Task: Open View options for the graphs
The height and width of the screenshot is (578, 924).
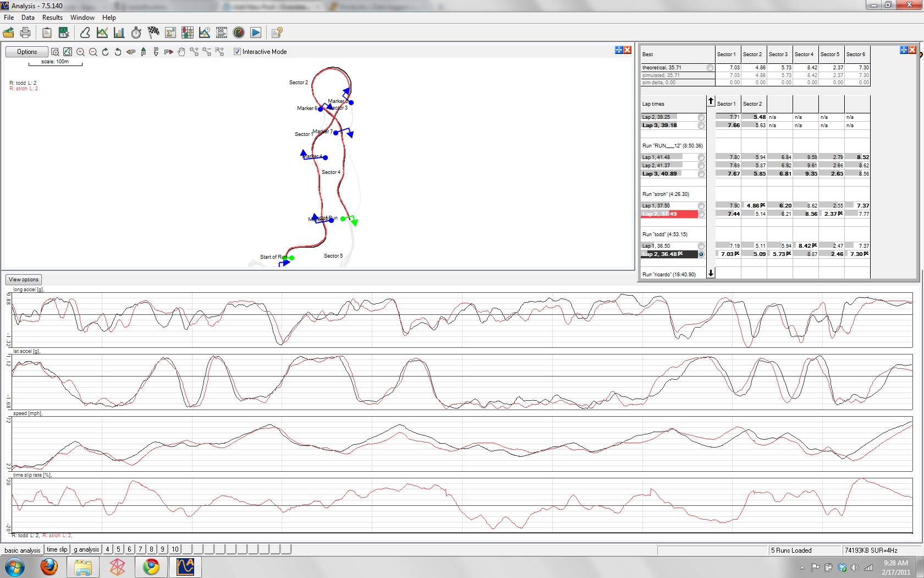Action: (24, 280)
